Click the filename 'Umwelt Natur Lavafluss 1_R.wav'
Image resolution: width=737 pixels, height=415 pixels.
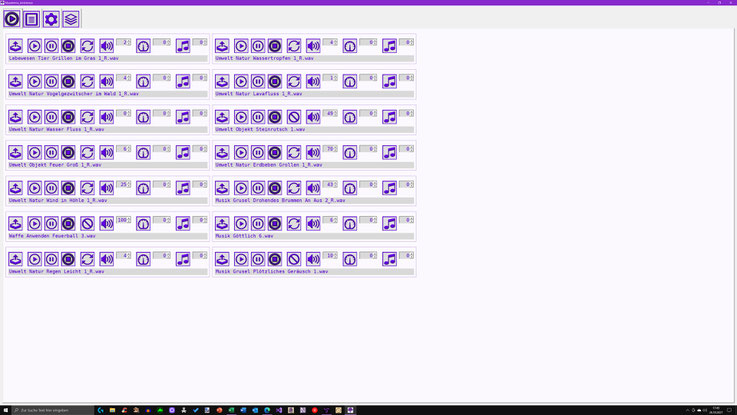259,94
